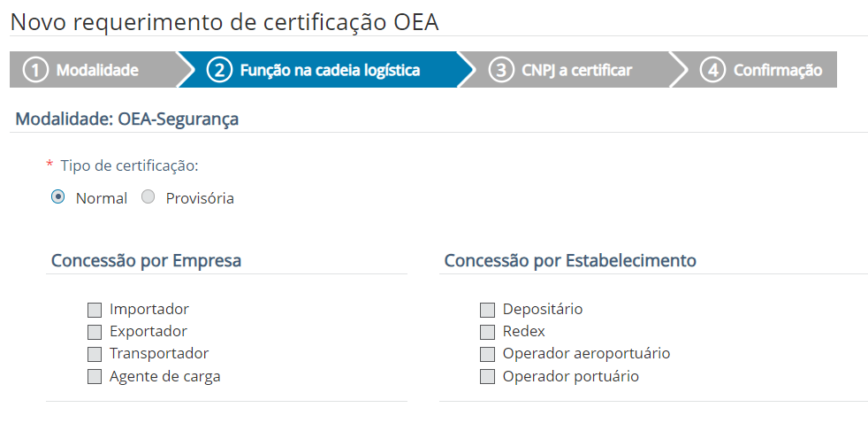Check the Depositário checkbox
The width and height of the screenshot is (868, 423).
(x=487, y=310)
